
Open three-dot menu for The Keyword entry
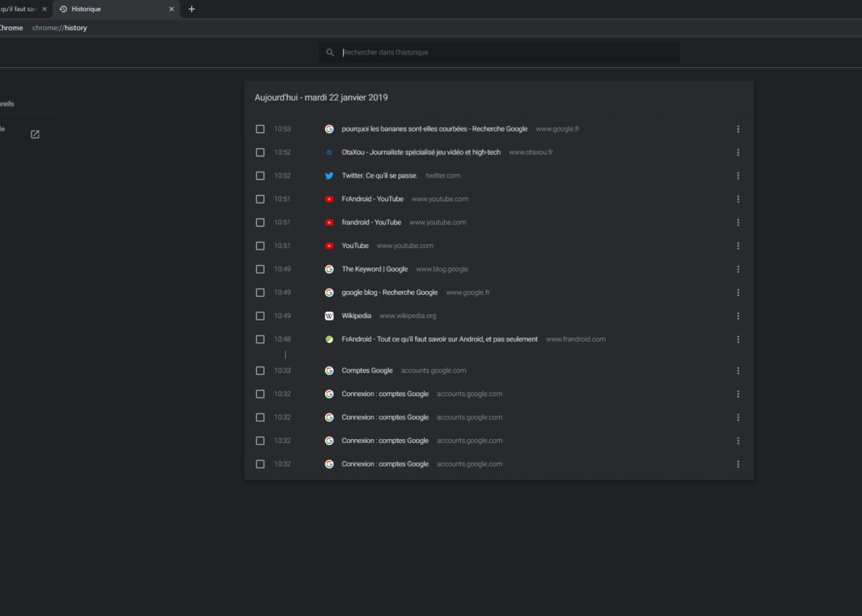[x=738, y=269]
